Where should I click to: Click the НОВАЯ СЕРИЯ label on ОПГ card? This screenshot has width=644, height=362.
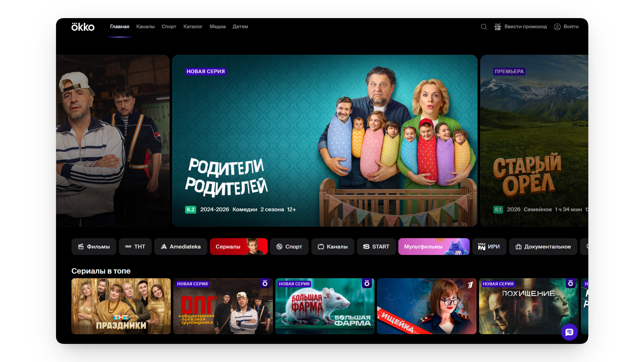193,284
